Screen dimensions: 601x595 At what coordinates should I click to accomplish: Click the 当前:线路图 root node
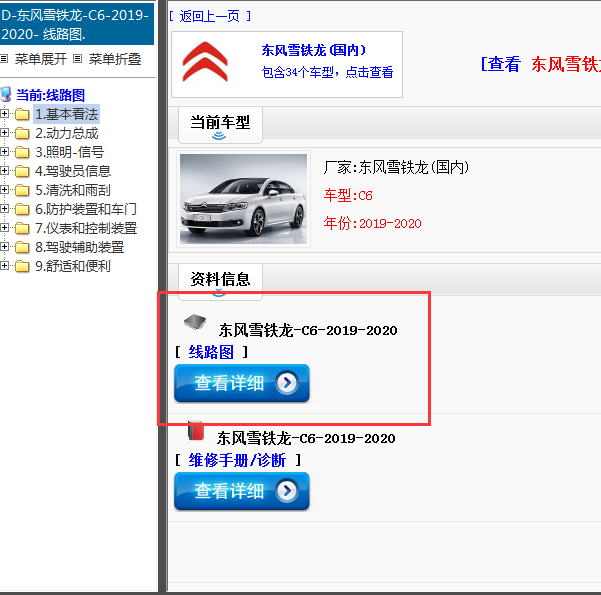pyautogui.click(x=50, y=95)
